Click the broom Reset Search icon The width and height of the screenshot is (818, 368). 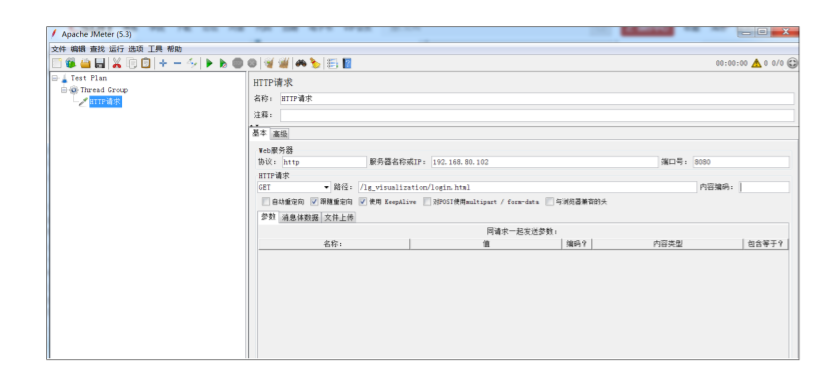click(315, 63)
